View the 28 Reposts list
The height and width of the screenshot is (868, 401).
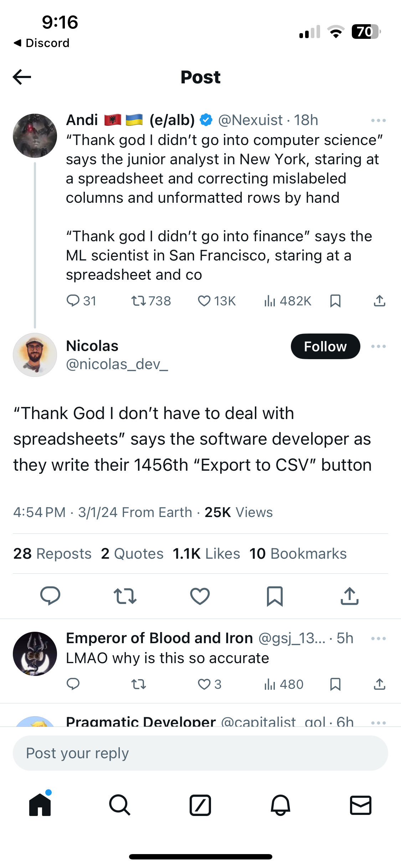click(52, 554)
